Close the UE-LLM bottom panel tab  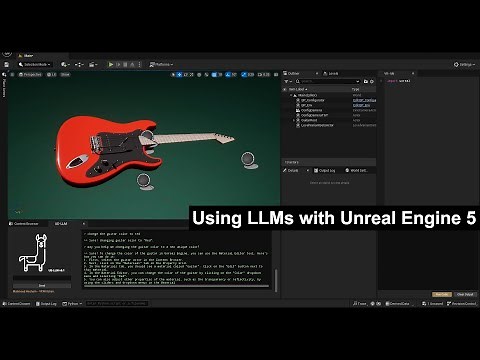pos(84,224)
